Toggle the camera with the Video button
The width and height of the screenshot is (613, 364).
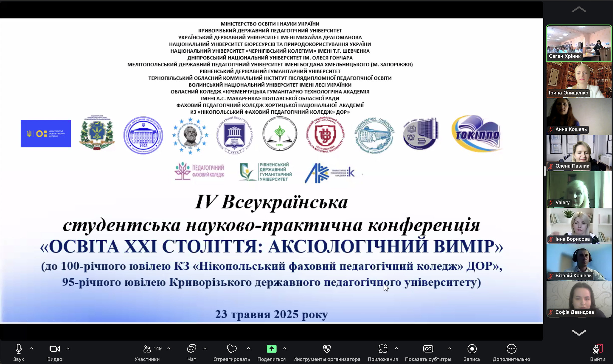pos(55,349)
